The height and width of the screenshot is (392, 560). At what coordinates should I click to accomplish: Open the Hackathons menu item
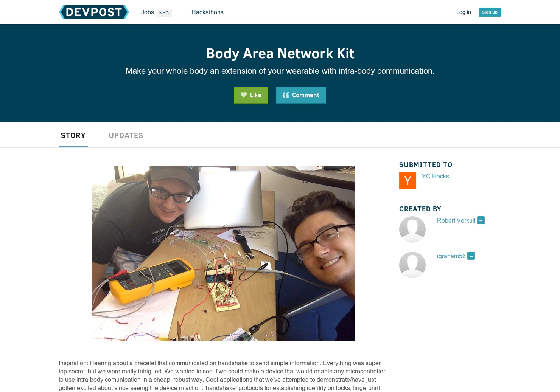(207, 12)
